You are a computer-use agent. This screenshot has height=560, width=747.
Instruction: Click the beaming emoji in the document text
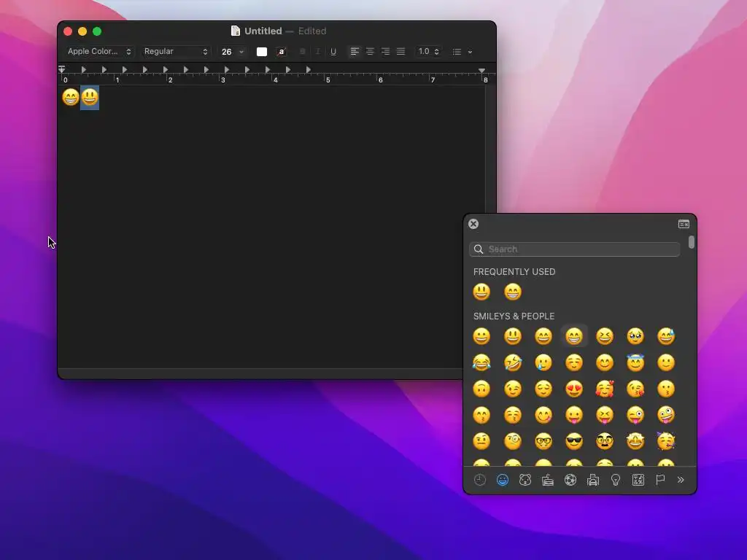[x=71, y=97]
